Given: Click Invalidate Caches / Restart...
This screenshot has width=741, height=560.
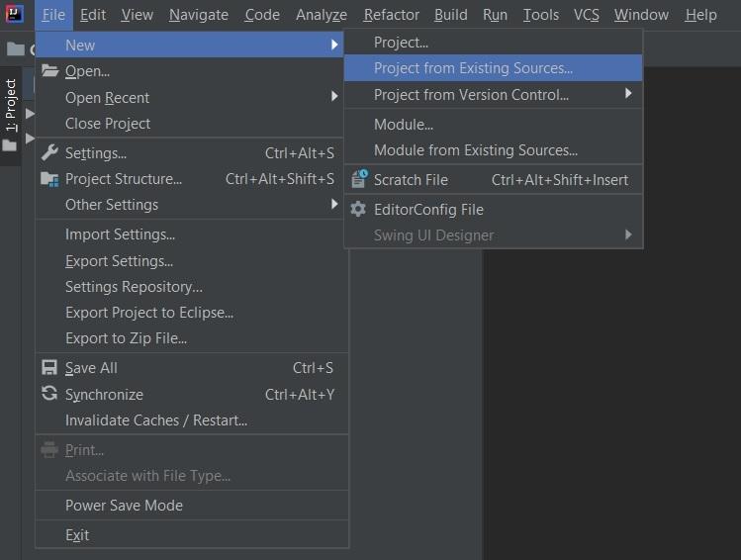Looking at the screenshot, I should pyautogui.click(x=156, y=420).
